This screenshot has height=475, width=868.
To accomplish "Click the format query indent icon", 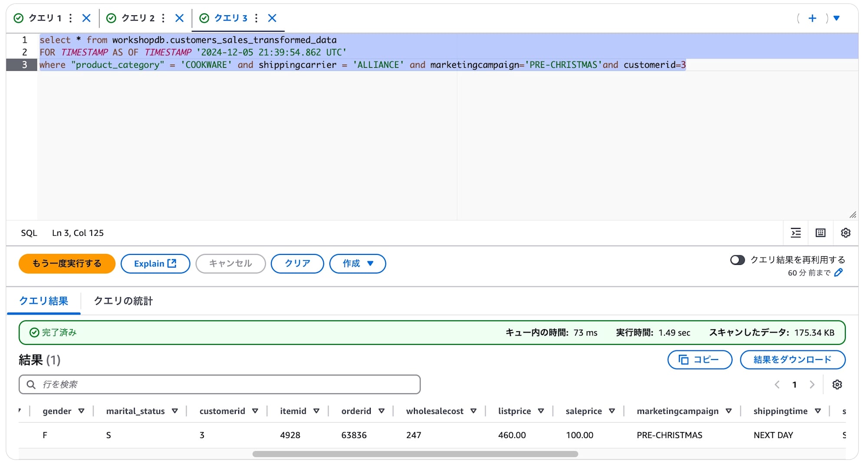I will [x=796, y=233].
